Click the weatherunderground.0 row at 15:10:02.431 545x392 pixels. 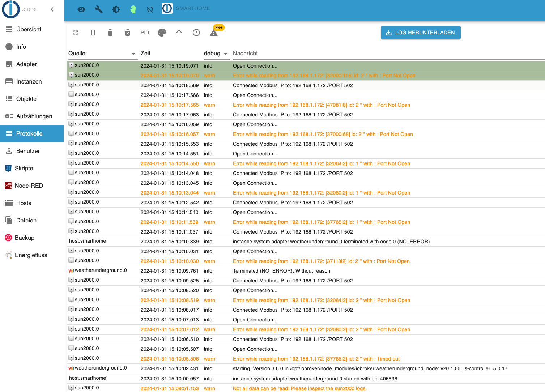306,368
